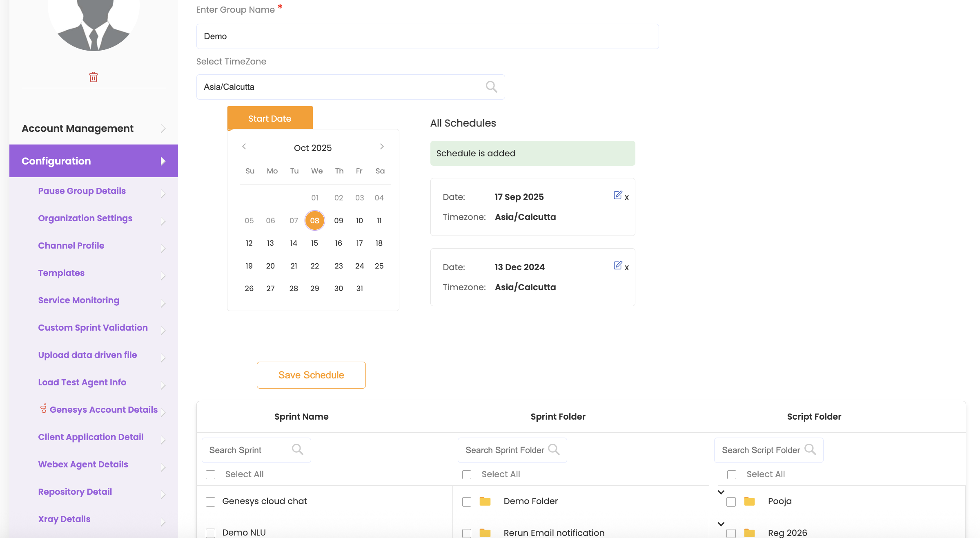Check the Pooja script folder checkbox
Viewport: 980px width, 538px height.
(731, 502)
